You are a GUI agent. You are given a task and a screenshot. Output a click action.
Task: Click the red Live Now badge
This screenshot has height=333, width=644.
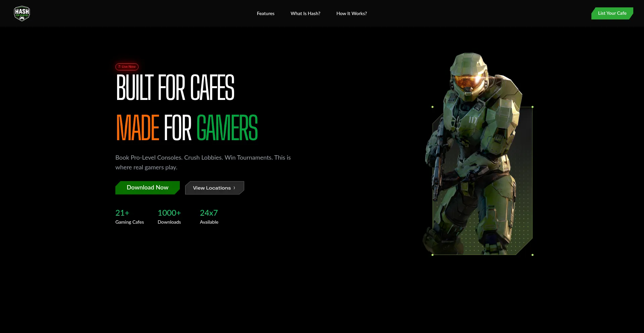tap(127, 67)
